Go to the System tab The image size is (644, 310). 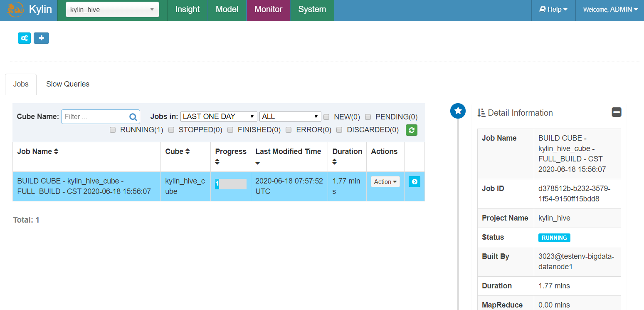point(312,10)
